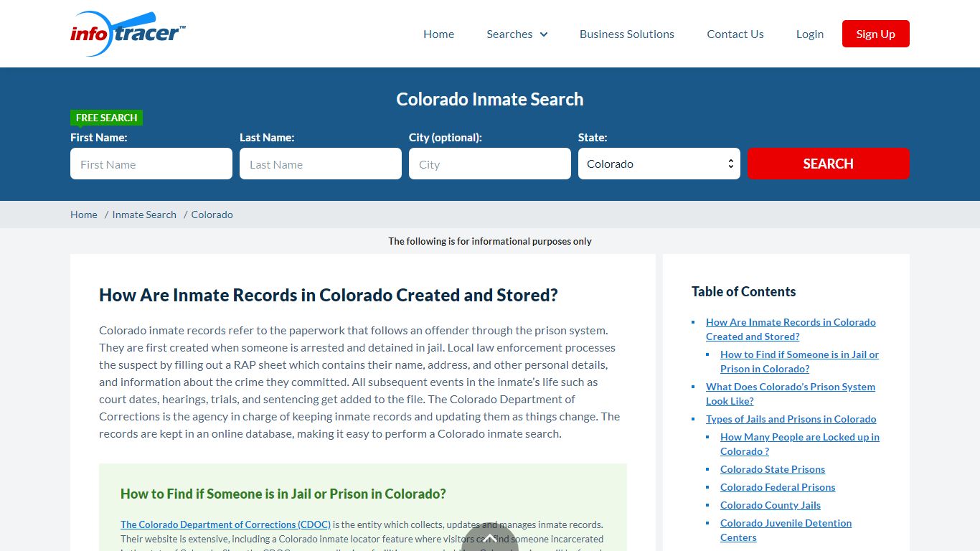Click the Colorado Inmate Search heading
This screenshot has height=551, width=980.
pos(490,99)
